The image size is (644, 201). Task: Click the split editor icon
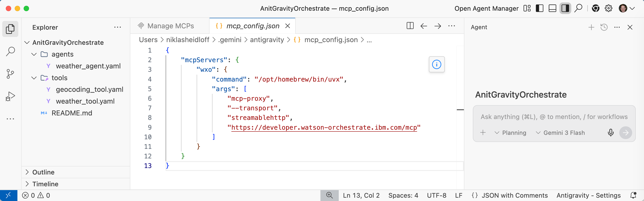tap(410, 26)
